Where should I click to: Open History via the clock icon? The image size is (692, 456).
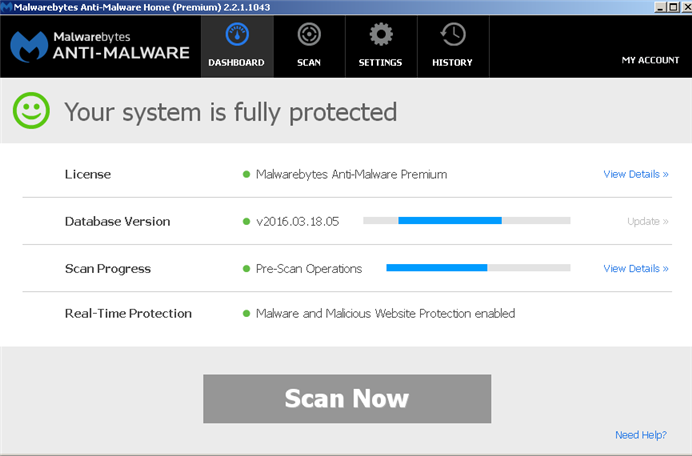coord(452,35)
